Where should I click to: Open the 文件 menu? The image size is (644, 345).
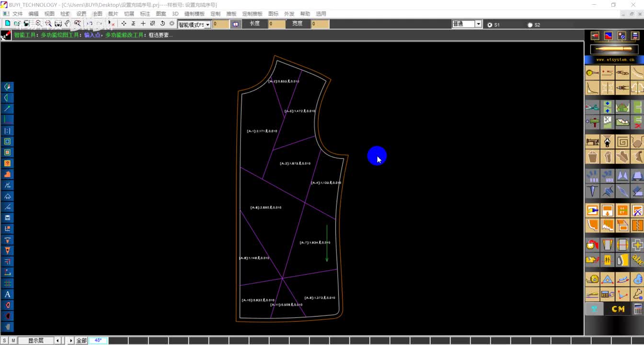(x=17, y=14)
